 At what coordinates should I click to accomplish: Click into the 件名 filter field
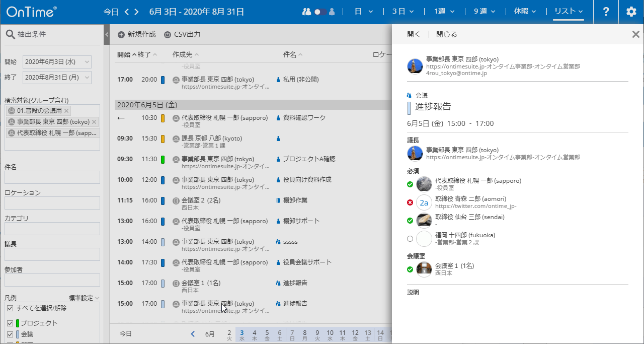[52, 177]
